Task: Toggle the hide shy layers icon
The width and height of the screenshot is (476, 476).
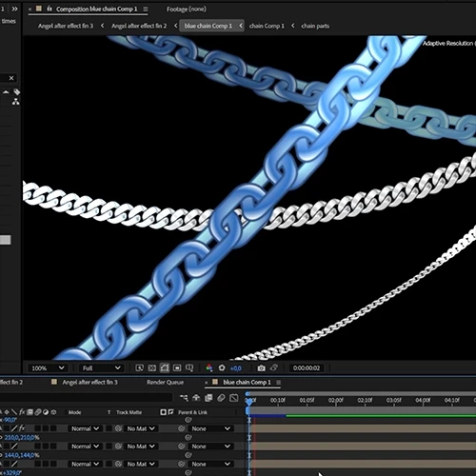Action: coord(196,398)
